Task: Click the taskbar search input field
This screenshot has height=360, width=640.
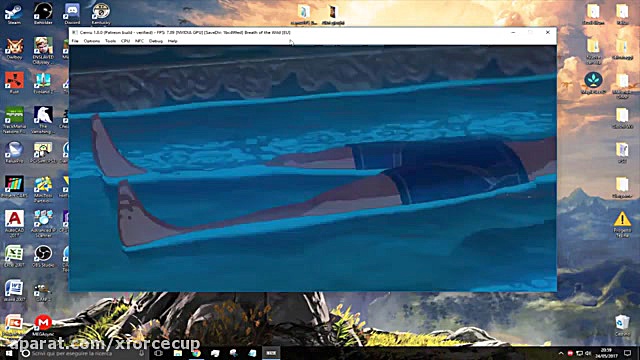Action: click(x=83, y=353)
